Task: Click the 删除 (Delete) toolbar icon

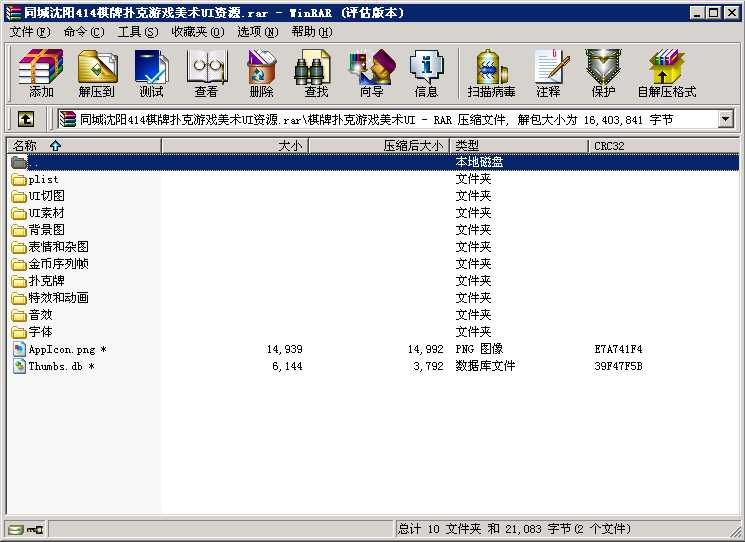Action: tap(261, 72)
